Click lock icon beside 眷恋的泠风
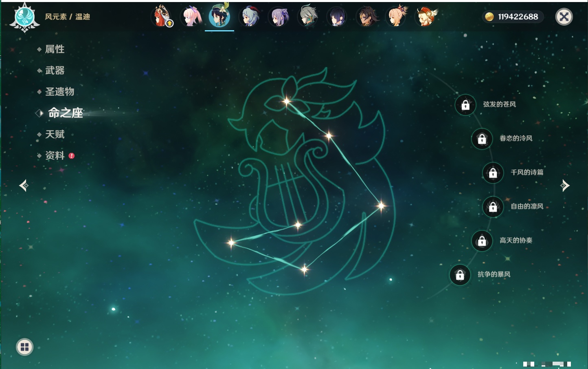 pos(482,139)
